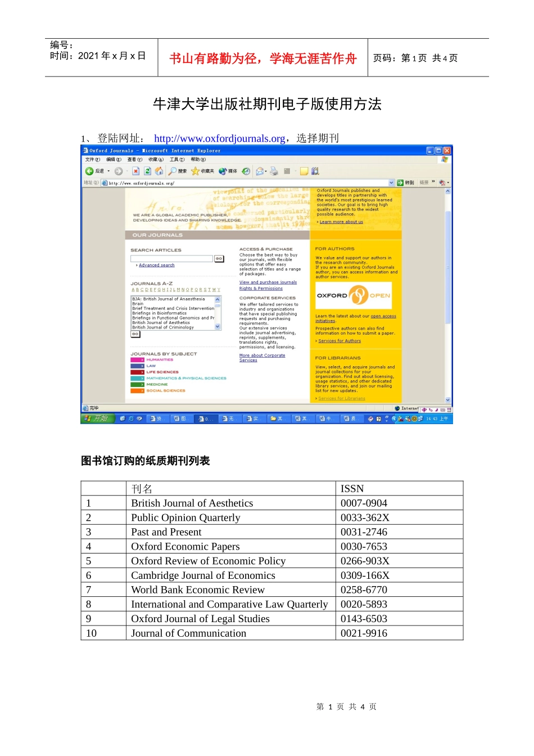Screen dimensions: 534x756
Task: Open the 工具 (Tools) menu
Action: click(177, 159)
